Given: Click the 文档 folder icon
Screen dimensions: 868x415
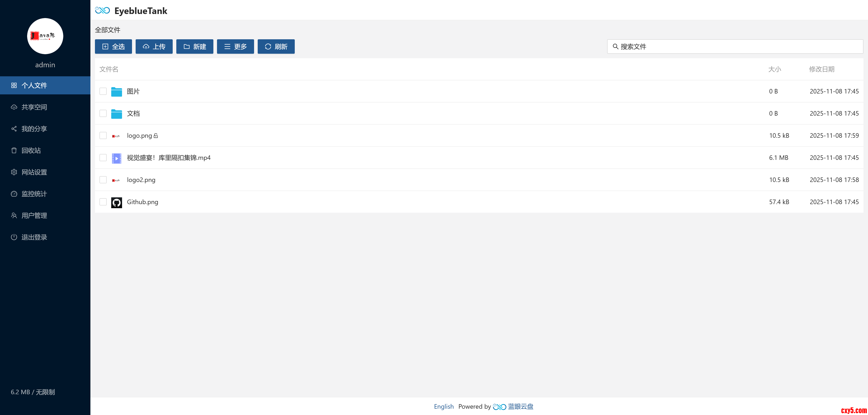Looking at the screenshot, I should point(116,114).
